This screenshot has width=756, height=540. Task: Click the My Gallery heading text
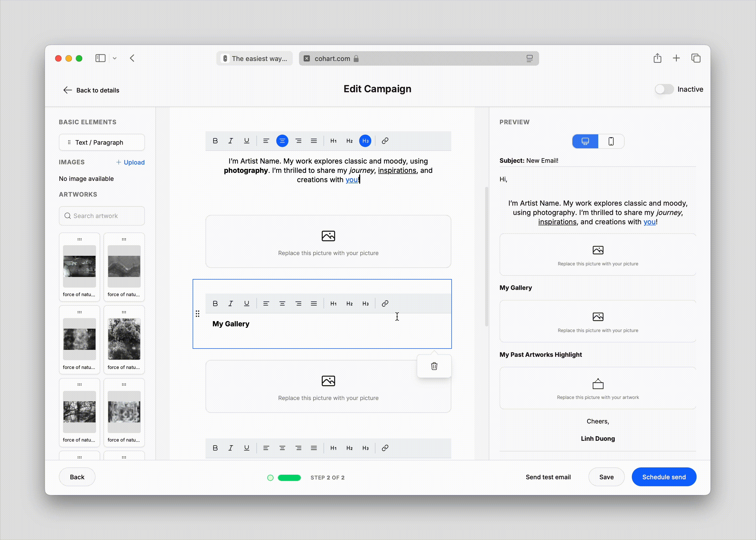point(231,324)
